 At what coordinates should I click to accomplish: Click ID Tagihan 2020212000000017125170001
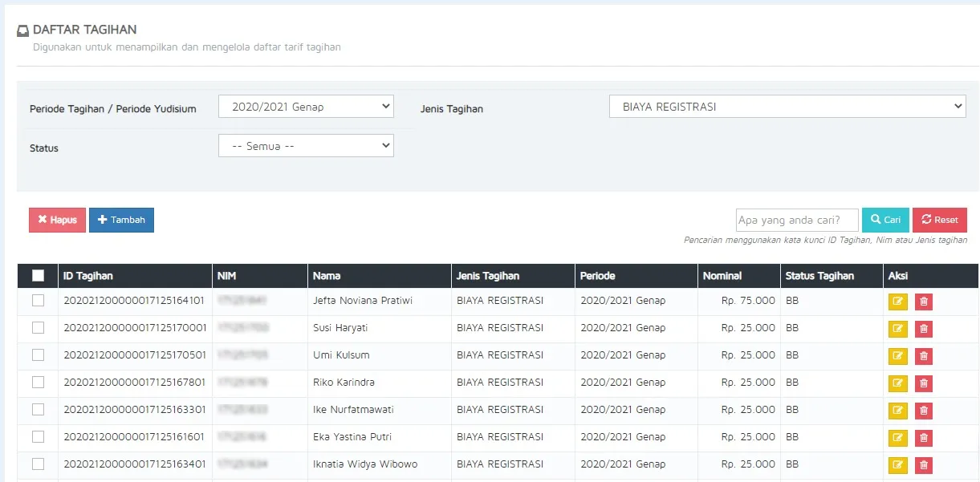[135, 328]
